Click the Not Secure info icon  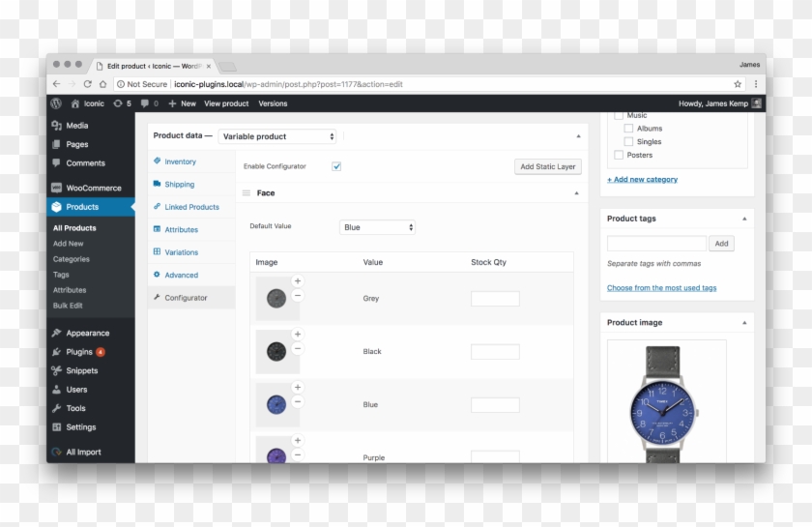[121, 84]
